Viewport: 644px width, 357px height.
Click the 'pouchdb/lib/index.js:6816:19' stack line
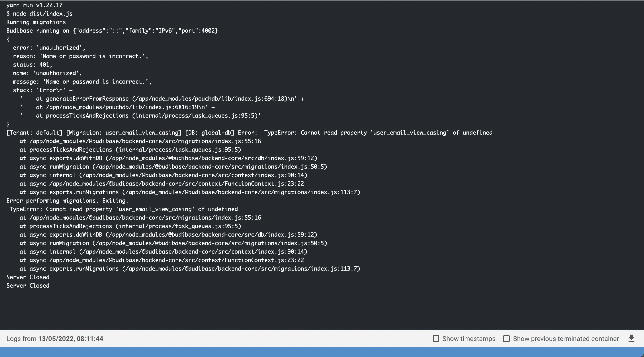coord(117,107)
